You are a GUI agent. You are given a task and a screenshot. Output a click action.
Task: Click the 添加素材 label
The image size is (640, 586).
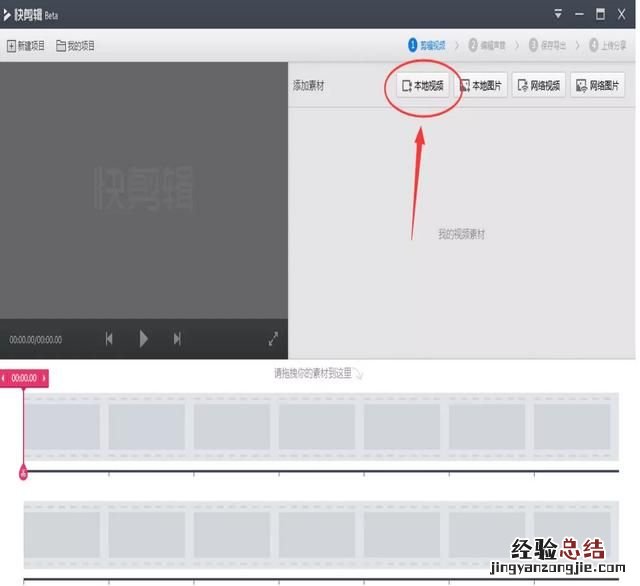pos(309,86)
